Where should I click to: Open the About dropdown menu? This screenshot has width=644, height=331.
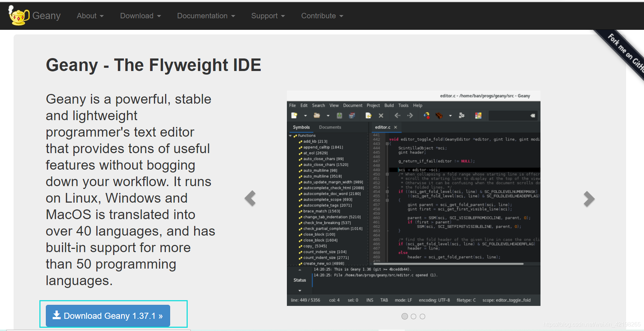pos(90,16)
